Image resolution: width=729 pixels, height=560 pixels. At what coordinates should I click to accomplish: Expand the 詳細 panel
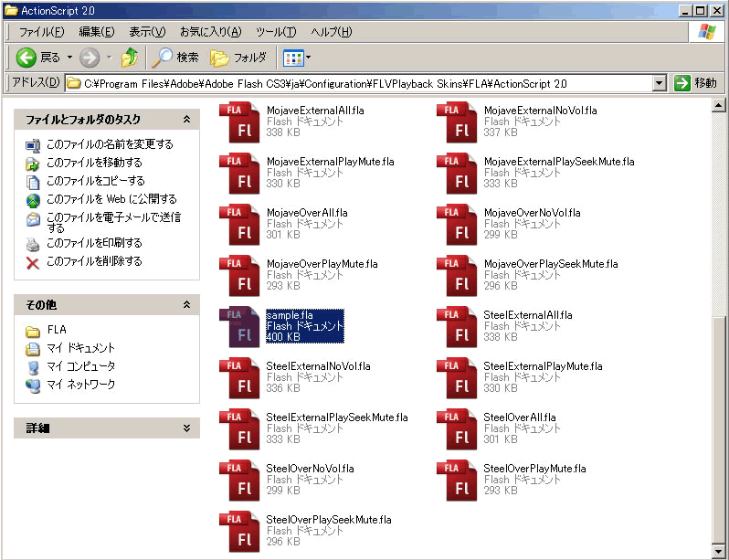[186, 428]
